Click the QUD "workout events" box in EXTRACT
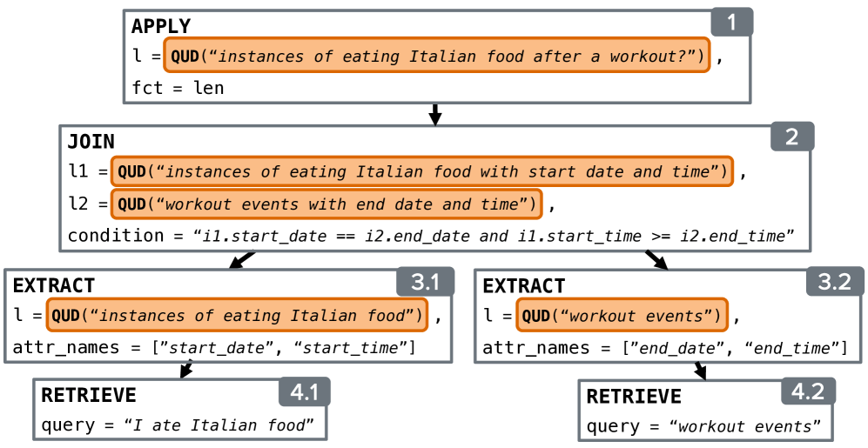The height and width of the screenshot is (448, 868). click(x=622, y=315)
